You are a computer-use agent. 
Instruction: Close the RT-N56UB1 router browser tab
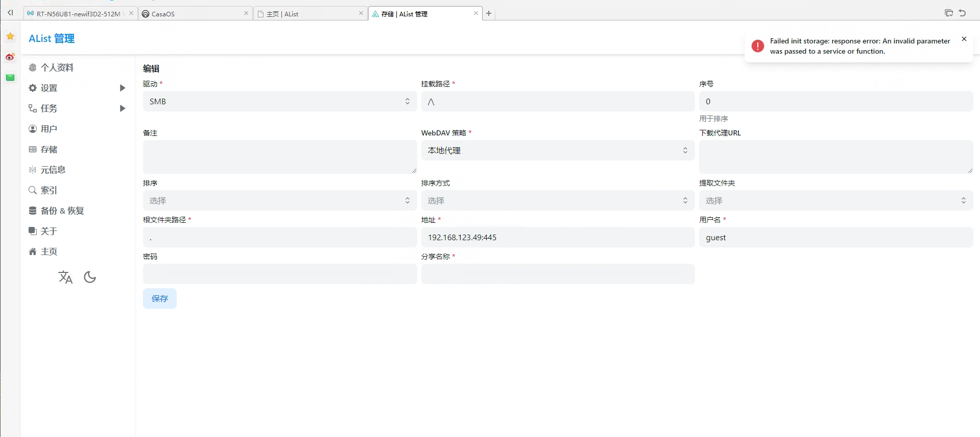pyautogui.click(x=131, y=13)
